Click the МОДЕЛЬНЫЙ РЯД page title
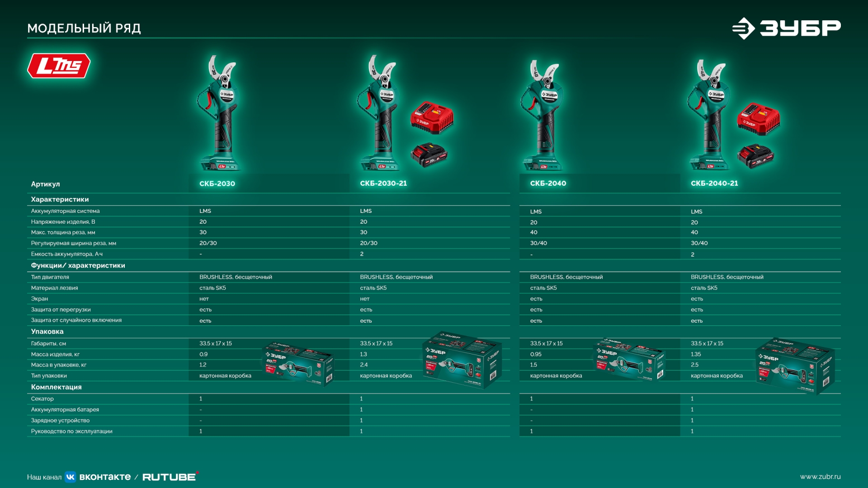The image size is (868, 488). pos(84,28)
